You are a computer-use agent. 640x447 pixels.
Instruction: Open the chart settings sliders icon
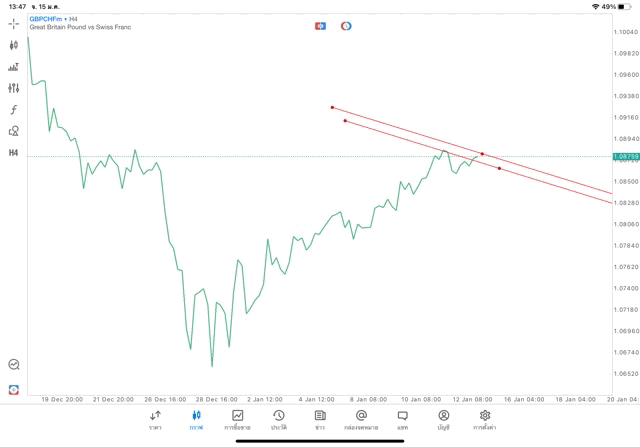pos(14,88)
